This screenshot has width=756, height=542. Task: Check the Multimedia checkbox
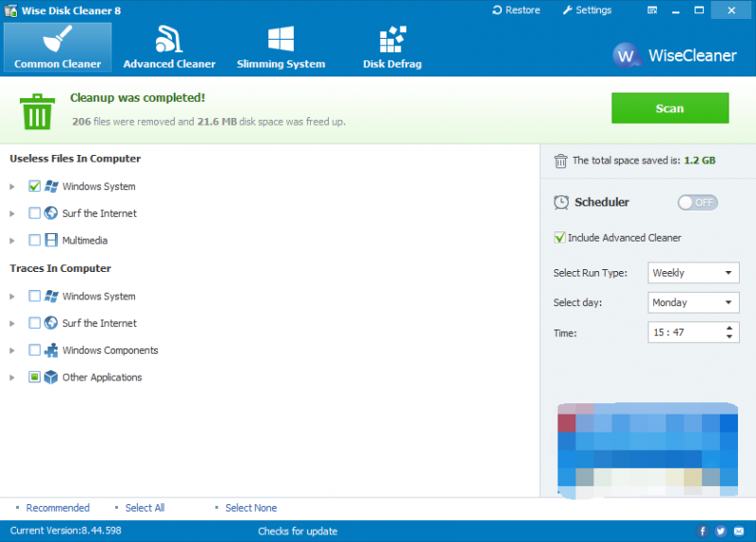[34, 240]
